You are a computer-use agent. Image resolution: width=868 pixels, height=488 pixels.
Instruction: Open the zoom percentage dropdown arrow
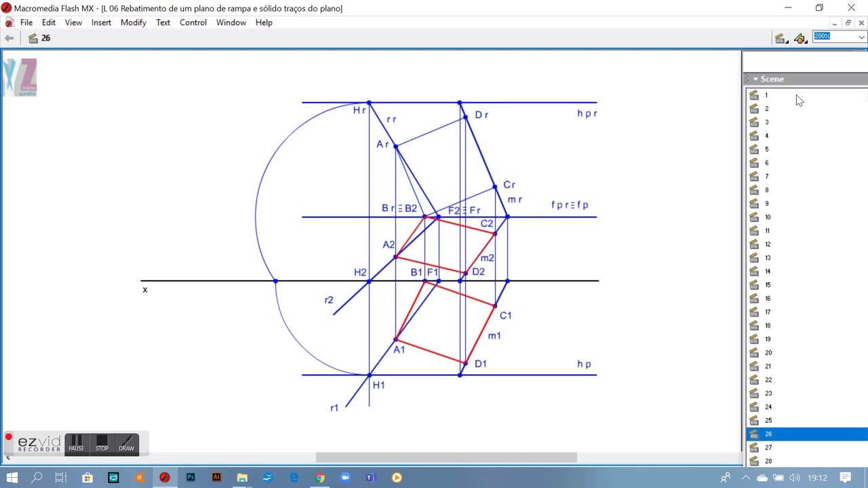pos(862,37)
